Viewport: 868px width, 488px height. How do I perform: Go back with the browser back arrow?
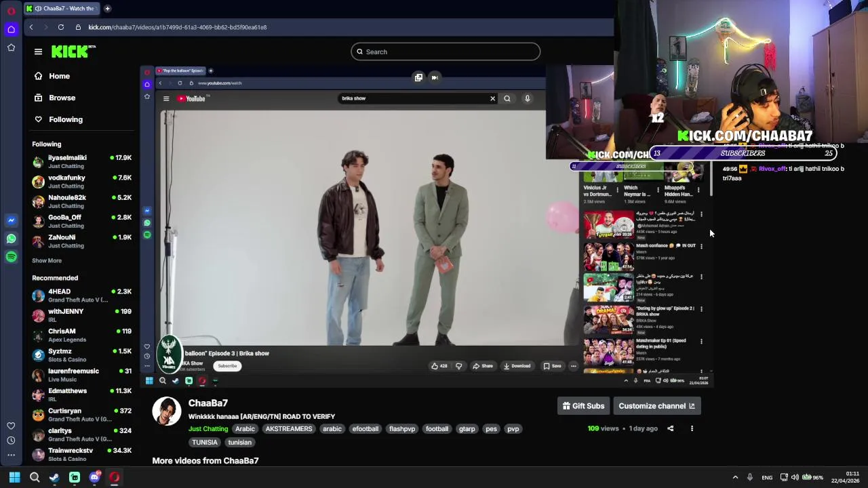click(31, 27)
